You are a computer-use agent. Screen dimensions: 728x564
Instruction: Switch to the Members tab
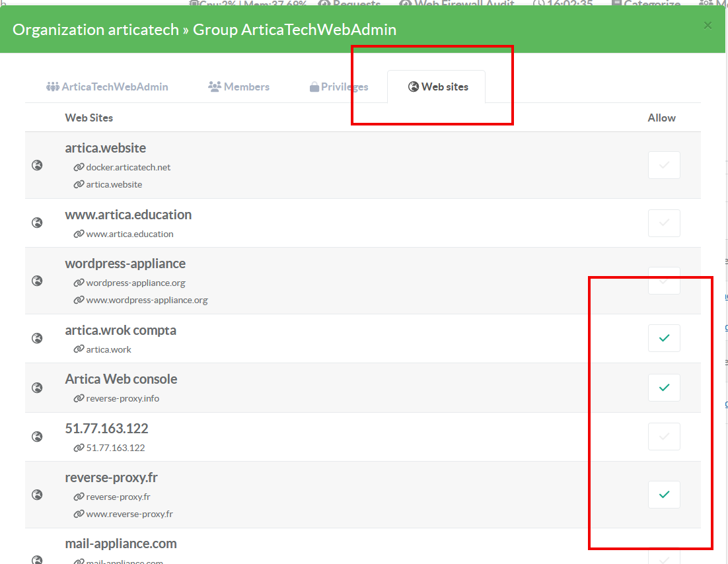point(239,87)
